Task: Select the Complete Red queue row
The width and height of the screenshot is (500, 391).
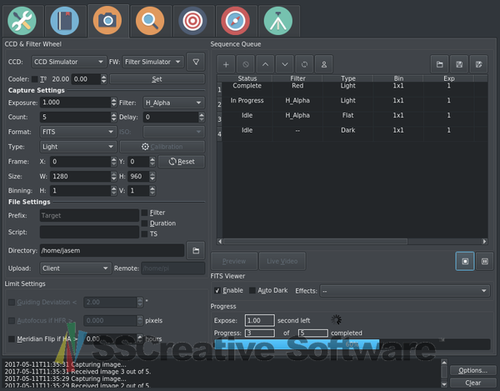Action: pyautogui.click(x=352, y=88)
